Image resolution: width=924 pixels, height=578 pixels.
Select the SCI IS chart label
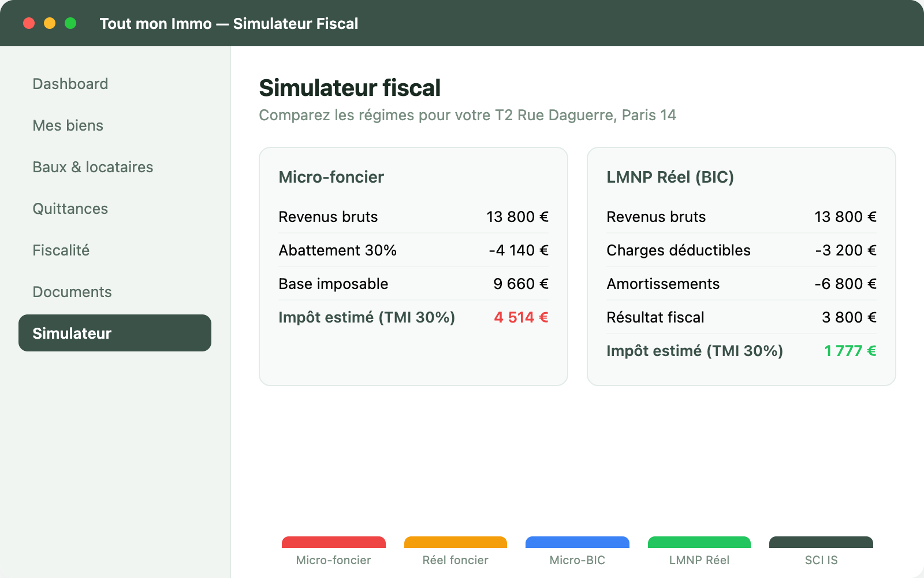point(821,560)
